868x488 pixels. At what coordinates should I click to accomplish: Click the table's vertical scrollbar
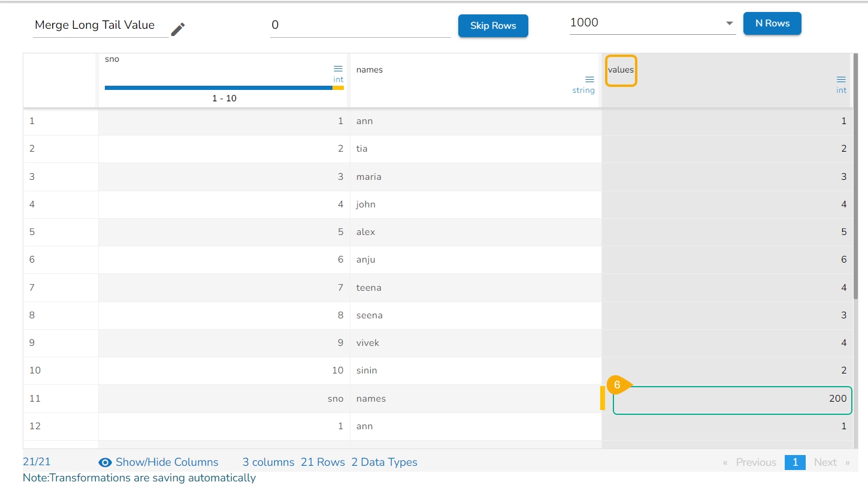pos(855,180)
